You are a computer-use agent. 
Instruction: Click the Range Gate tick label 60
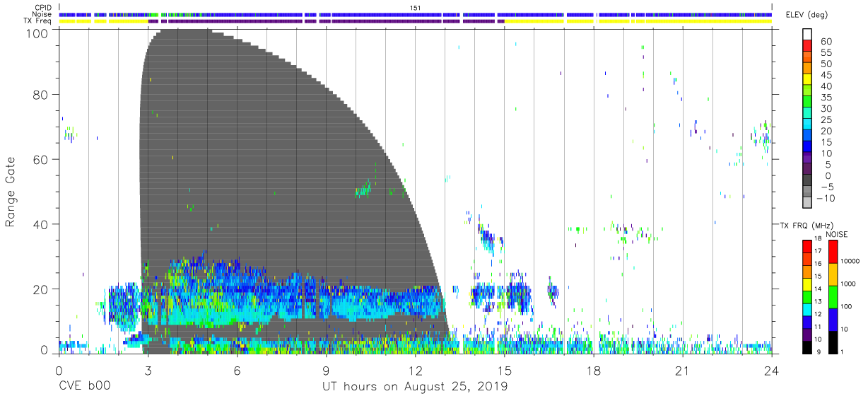42,160
